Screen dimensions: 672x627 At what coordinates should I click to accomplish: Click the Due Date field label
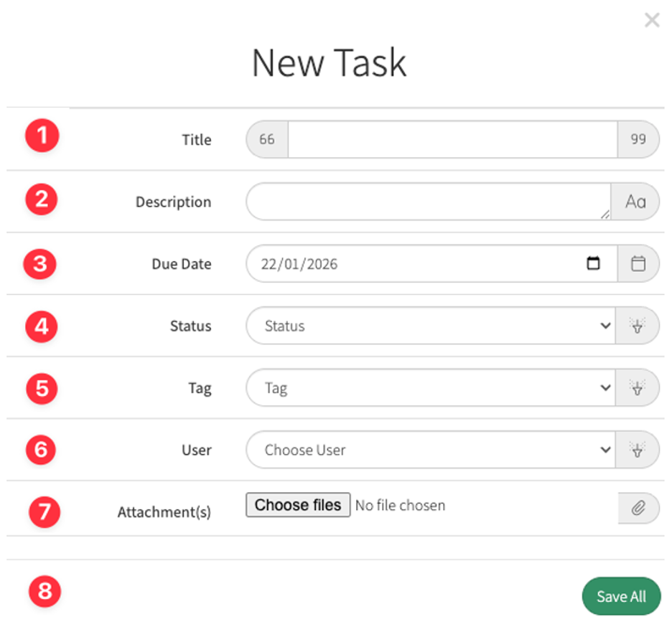click(182, 264)
